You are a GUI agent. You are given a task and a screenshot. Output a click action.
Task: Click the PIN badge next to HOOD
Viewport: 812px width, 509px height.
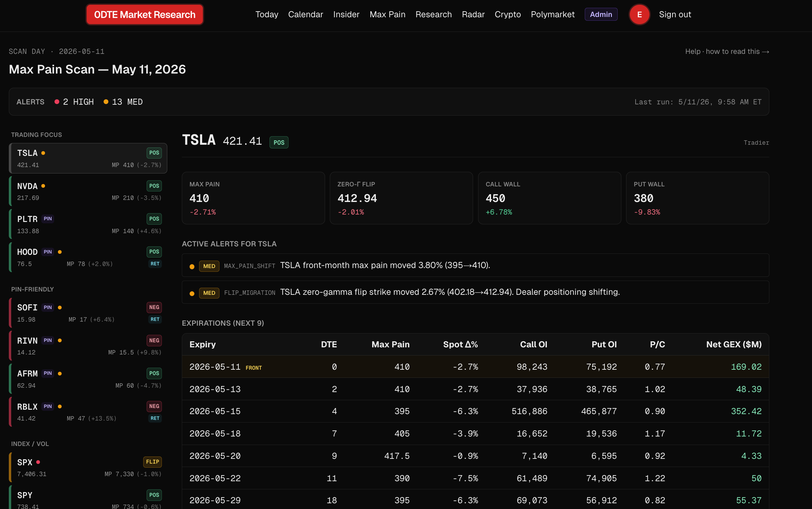tap(48, 252)
